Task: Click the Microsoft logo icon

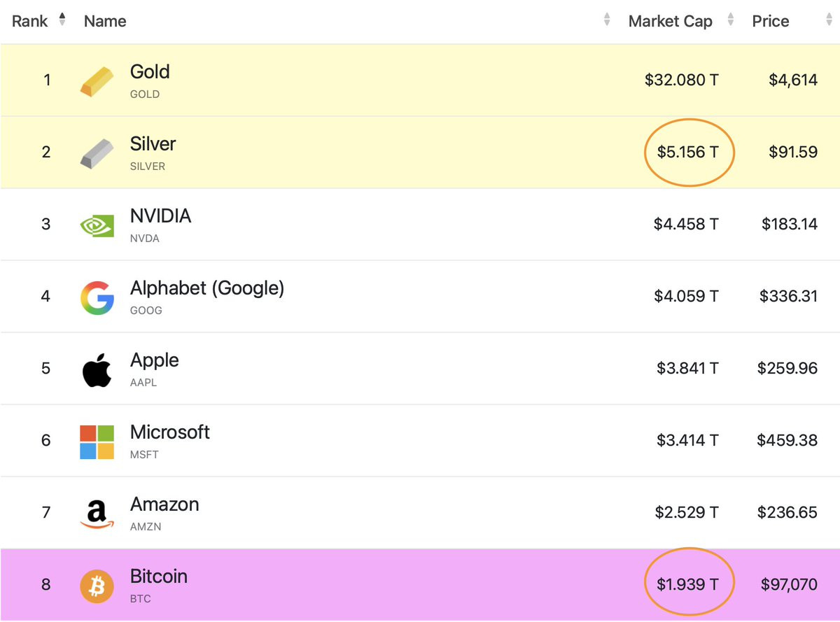Action: tap(97, 441)
